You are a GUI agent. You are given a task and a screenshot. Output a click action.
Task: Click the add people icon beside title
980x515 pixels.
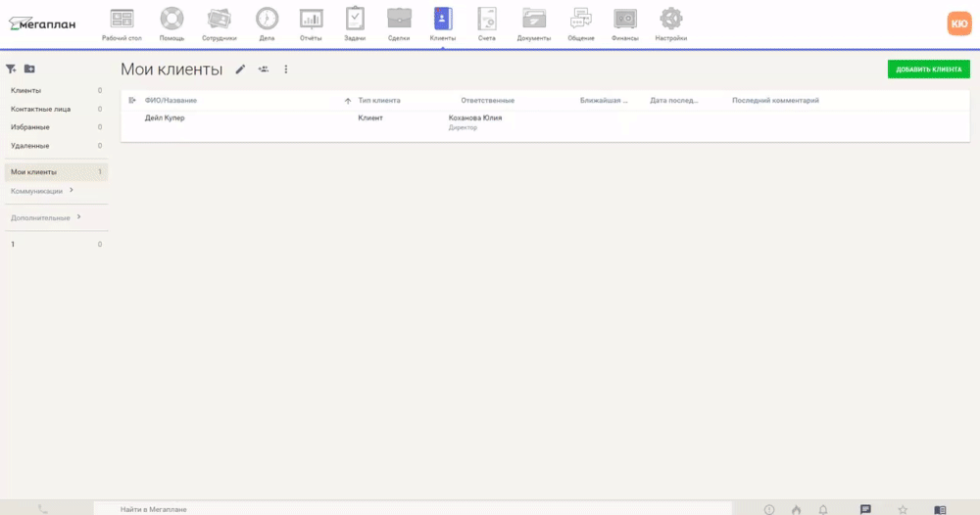coord(263,70)
